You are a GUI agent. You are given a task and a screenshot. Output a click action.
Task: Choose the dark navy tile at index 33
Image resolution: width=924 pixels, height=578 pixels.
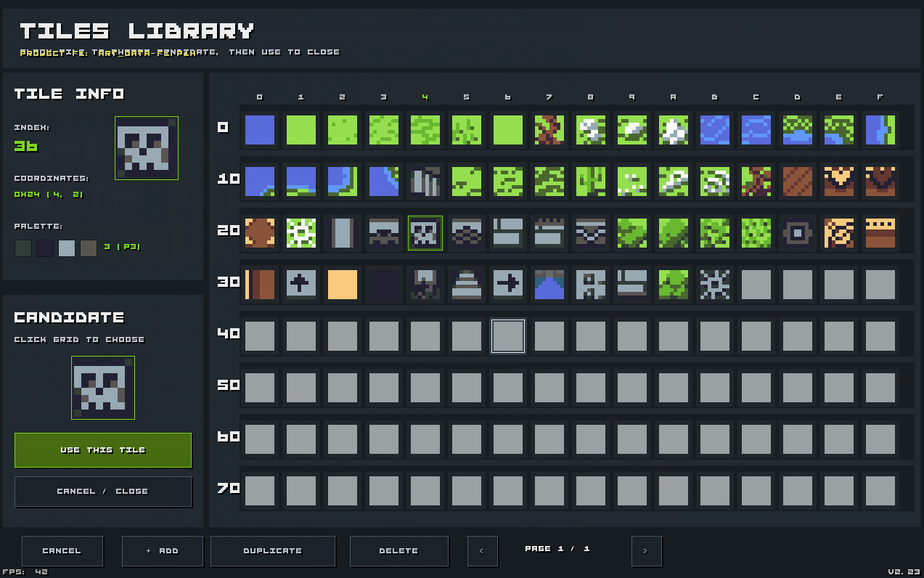click(384, 285)
